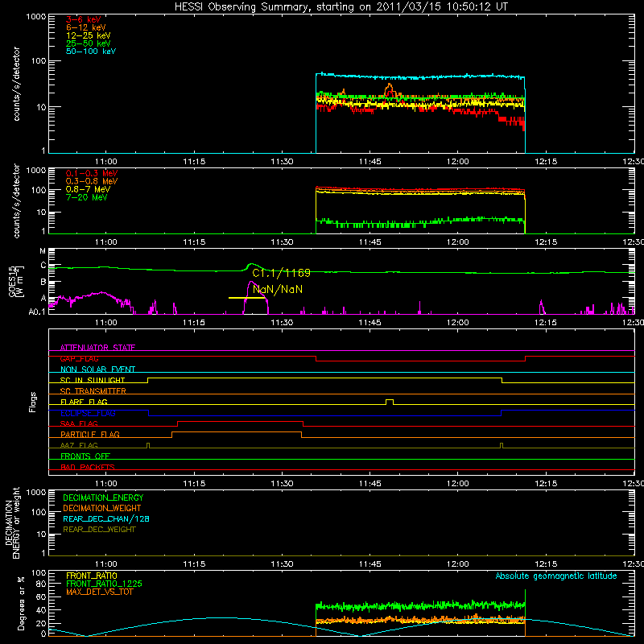The height and width of the screenshot is (644, 644).
Task: Click the 0.1-0.3 MeV legend entry
Action: 92,173
